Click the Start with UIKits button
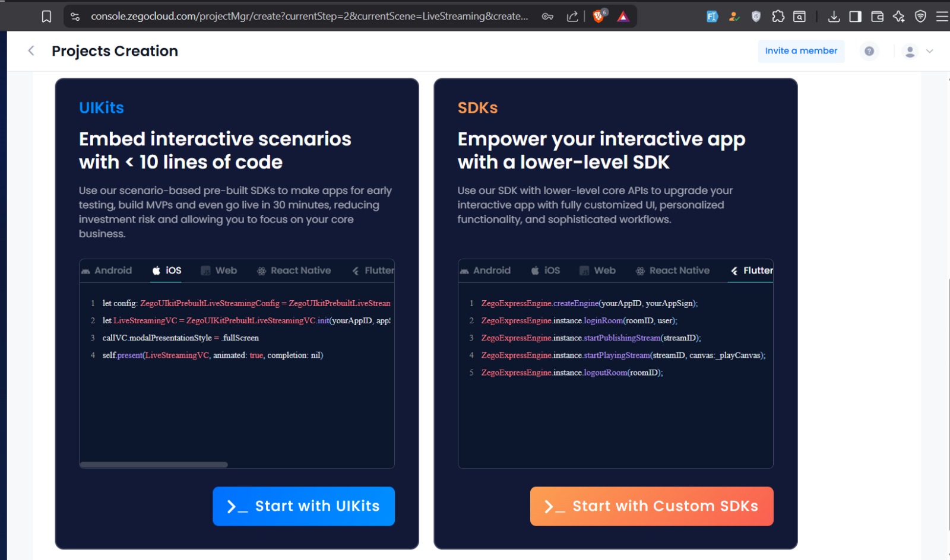Viewport: 950px width, 560px height. click(x=303, y=506)
